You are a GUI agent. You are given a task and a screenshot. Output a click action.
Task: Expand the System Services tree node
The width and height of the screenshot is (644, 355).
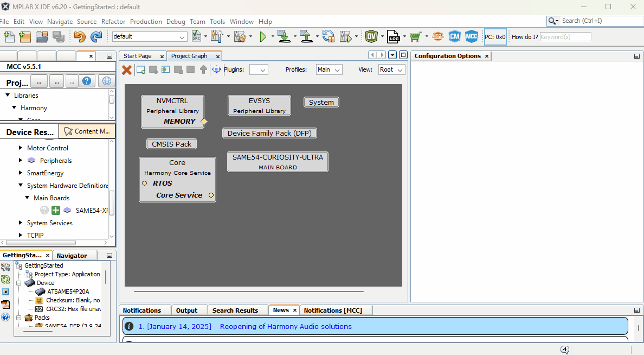point(21,223)
